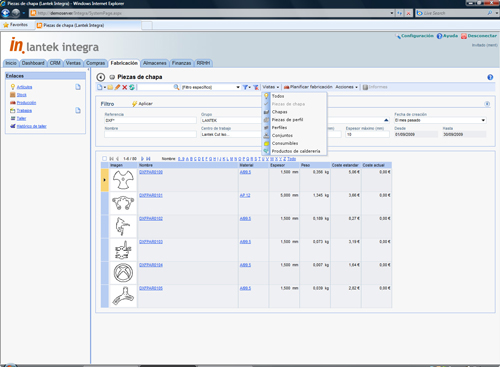Click the Desconectar link
The image size is (500, 367).
coord(482,36)
